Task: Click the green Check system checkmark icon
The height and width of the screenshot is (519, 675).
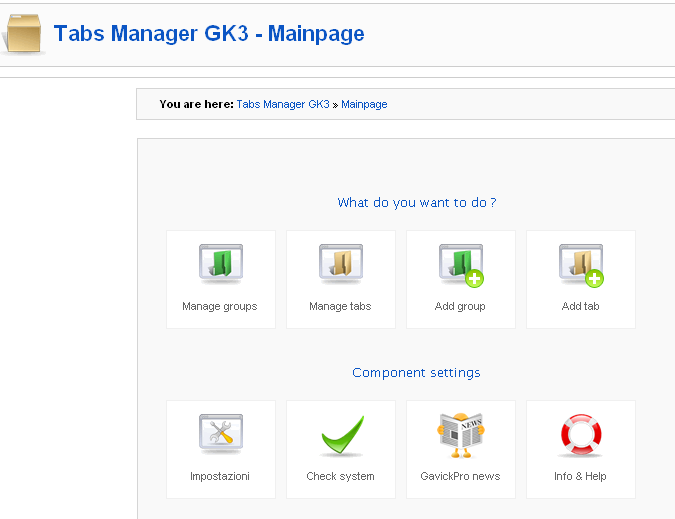Action: (342, 435)
